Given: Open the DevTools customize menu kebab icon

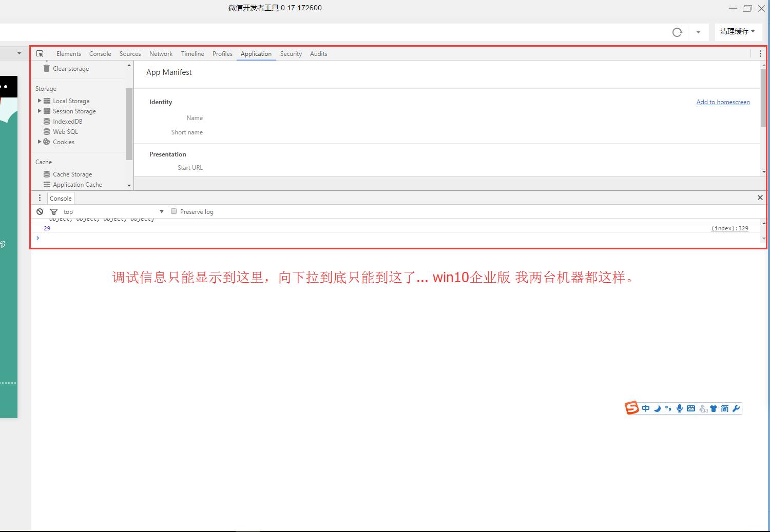Looking at the screenshot, I should [760, 53].
